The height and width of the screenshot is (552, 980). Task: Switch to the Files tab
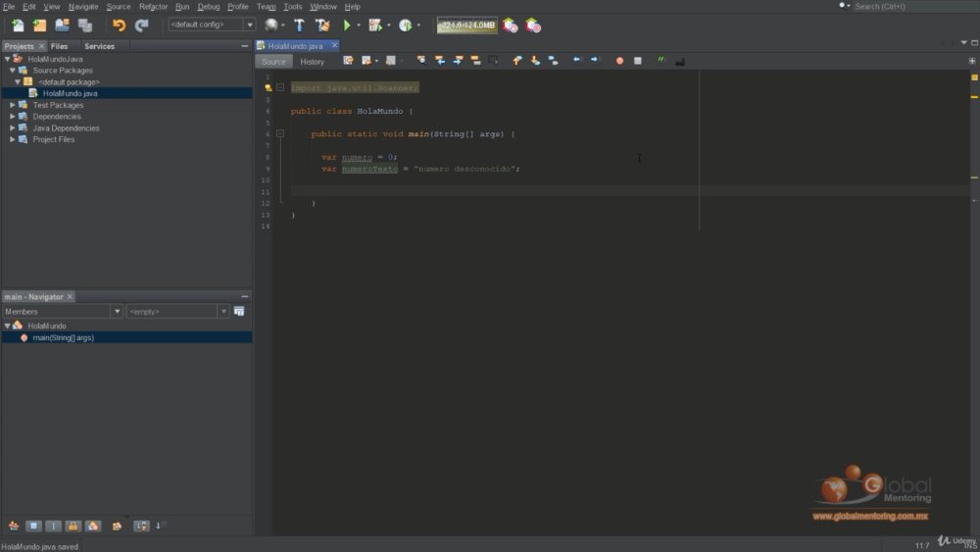point(60,46)
